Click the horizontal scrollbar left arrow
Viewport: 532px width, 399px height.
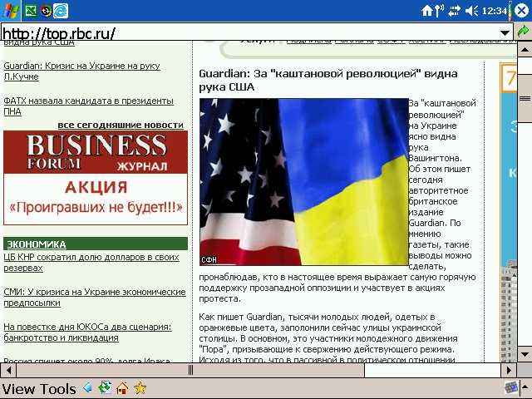[8, 370]
